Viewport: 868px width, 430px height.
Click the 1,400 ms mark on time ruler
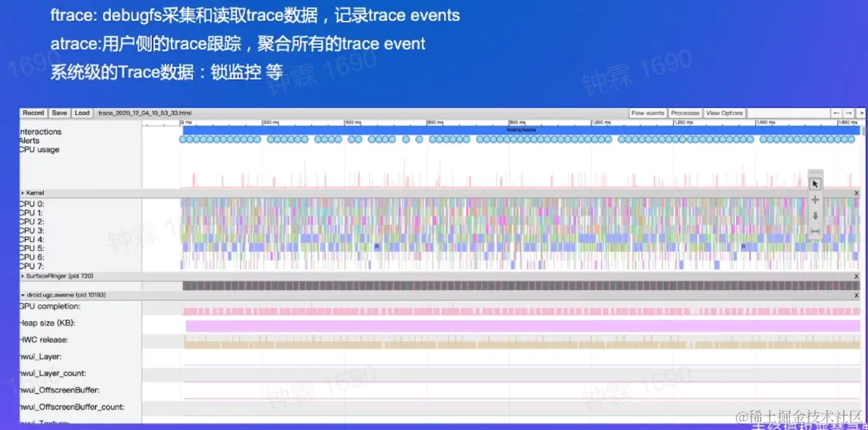764,122
